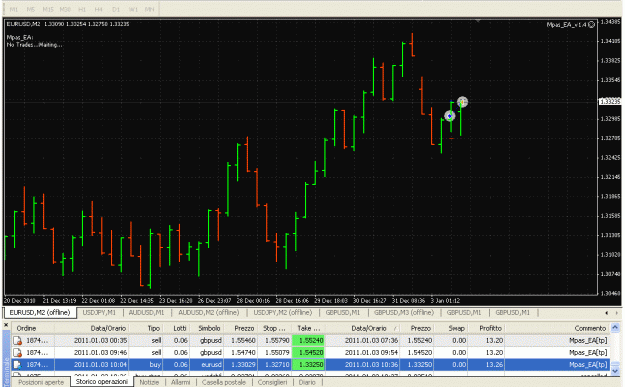Viewport: 625px width, 387px height.
Task: Click profit value 13.26
Action: click(494, 365)
